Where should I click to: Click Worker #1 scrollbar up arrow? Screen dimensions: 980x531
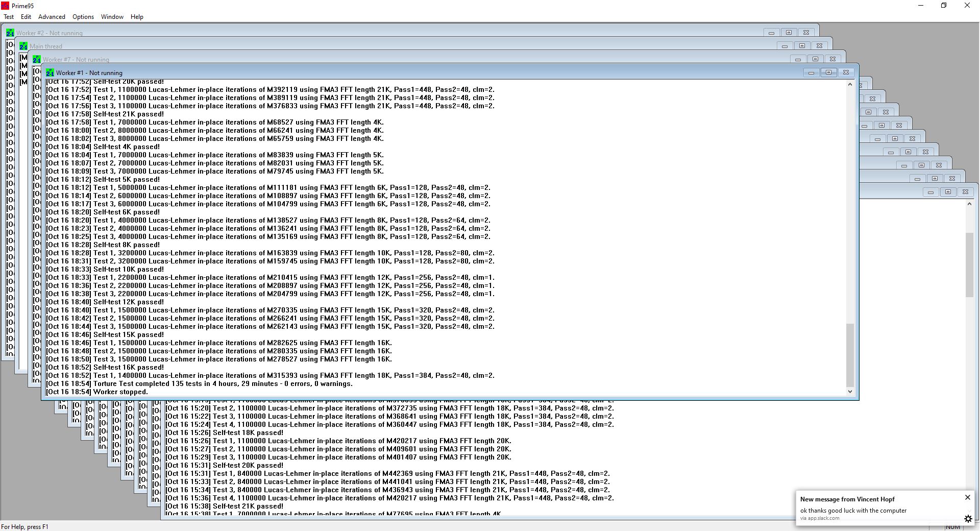click(x=850, y=84)
